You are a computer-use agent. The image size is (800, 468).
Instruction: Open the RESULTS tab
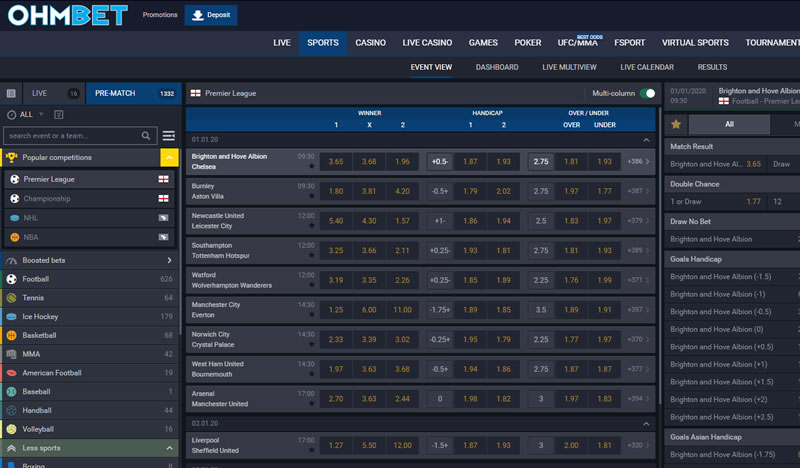712,67
